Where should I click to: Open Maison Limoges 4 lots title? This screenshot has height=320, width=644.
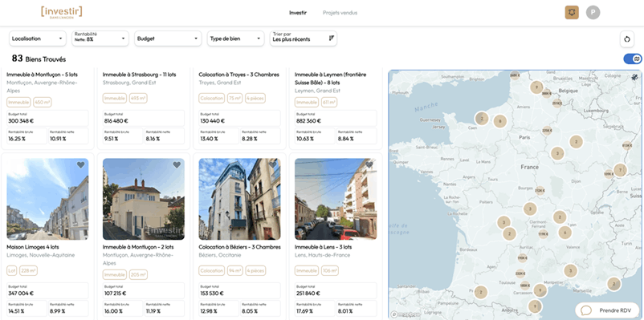point(33,247)
